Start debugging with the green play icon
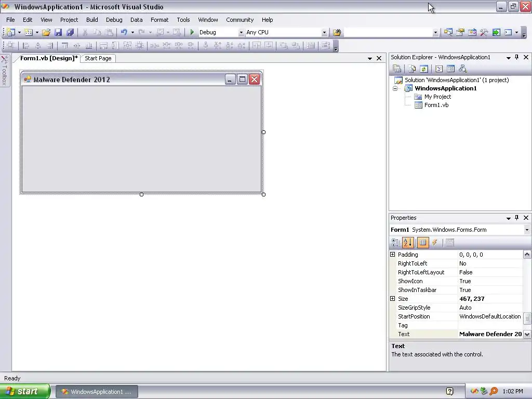 pos(192,32)
